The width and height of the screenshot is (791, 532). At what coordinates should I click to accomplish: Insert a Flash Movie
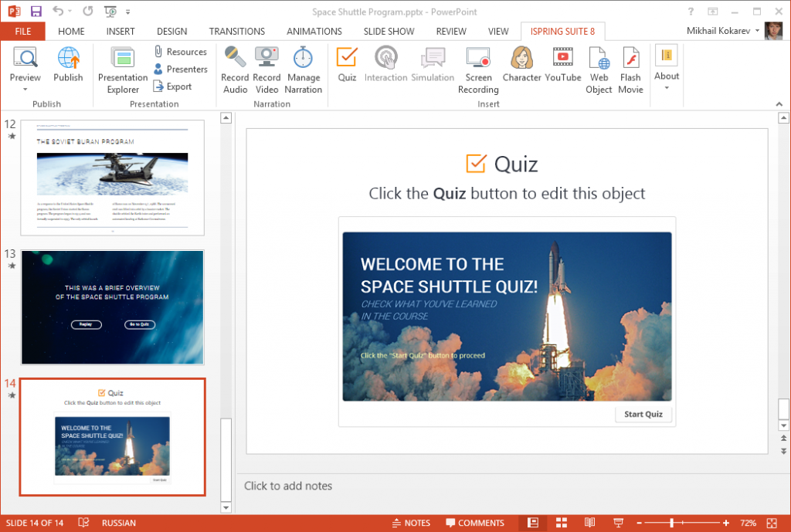point(630,70)
